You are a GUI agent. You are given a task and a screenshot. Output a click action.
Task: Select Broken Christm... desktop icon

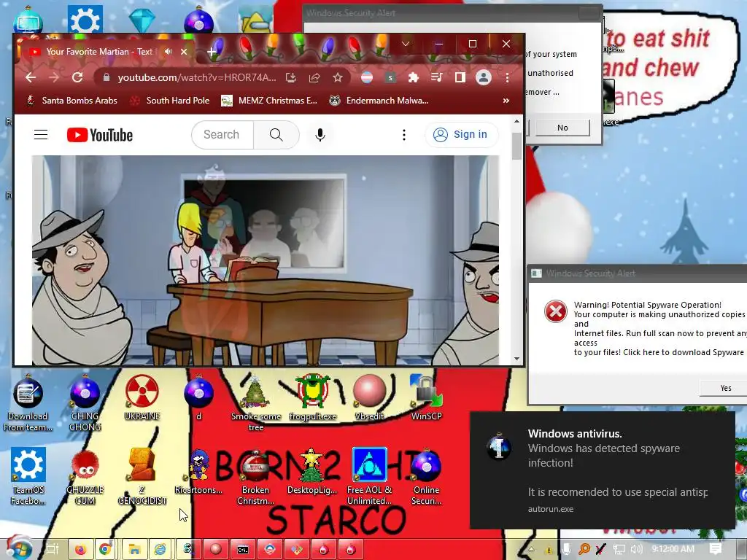point(256,476)
